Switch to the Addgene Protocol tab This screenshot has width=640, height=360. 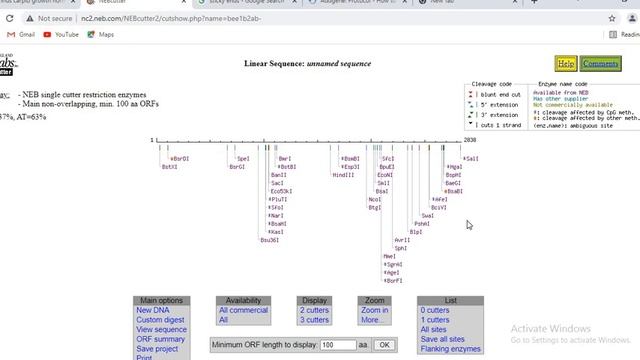tap(355, 2)
